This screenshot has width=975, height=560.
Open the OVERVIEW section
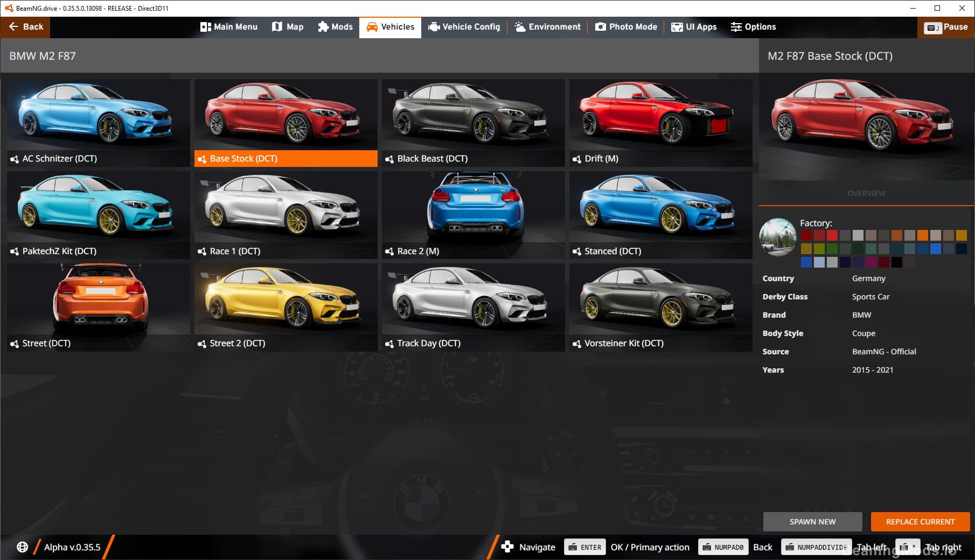click(x=866, y=193)
